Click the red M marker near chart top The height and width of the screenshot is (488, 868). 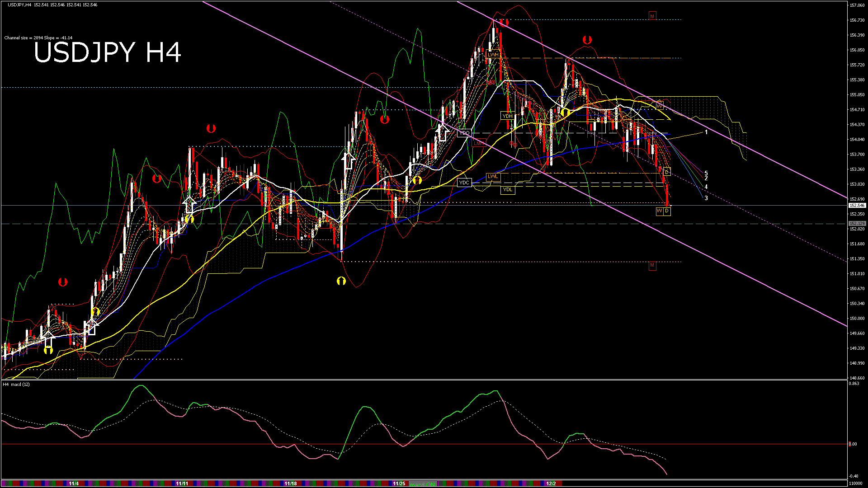(x=652, y=16)
